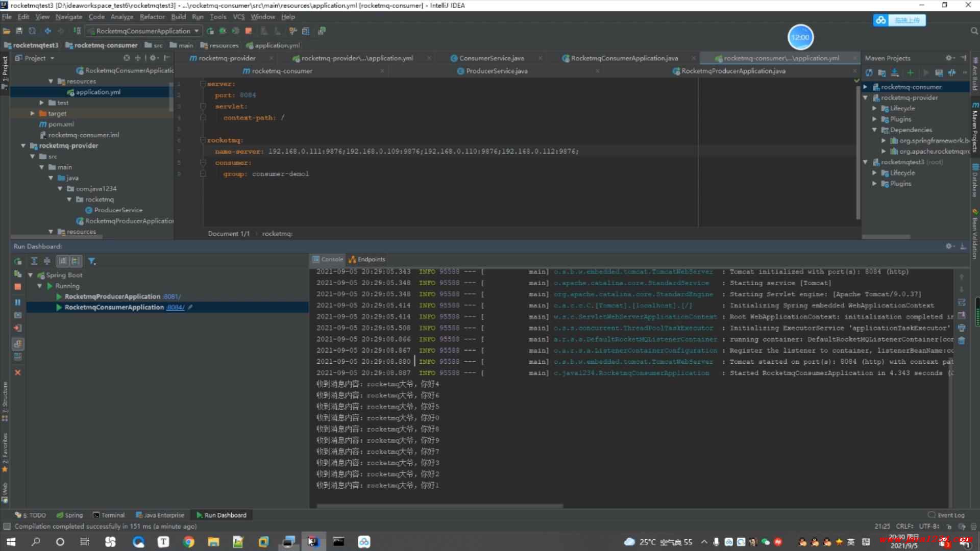This screenshot has height=551, width=980.
Task: Switch to the Console tab
Action: point(328,260)
